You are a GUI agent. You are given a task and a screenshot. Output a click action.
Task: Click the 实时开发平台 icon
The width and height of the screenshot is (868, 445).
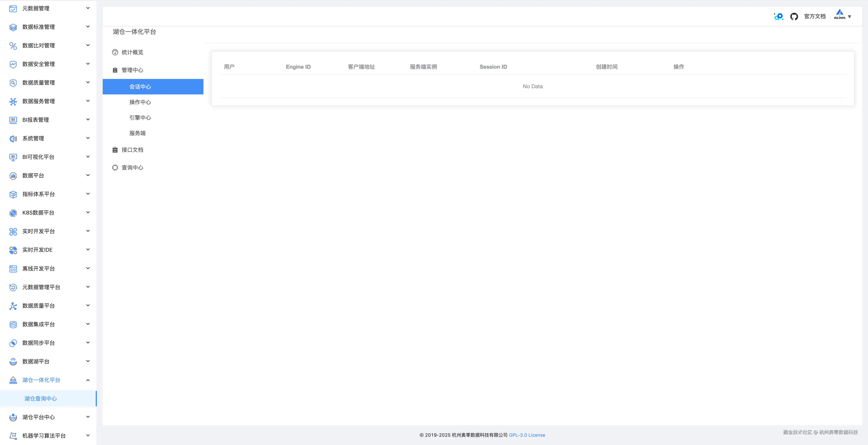click(13, 232)
